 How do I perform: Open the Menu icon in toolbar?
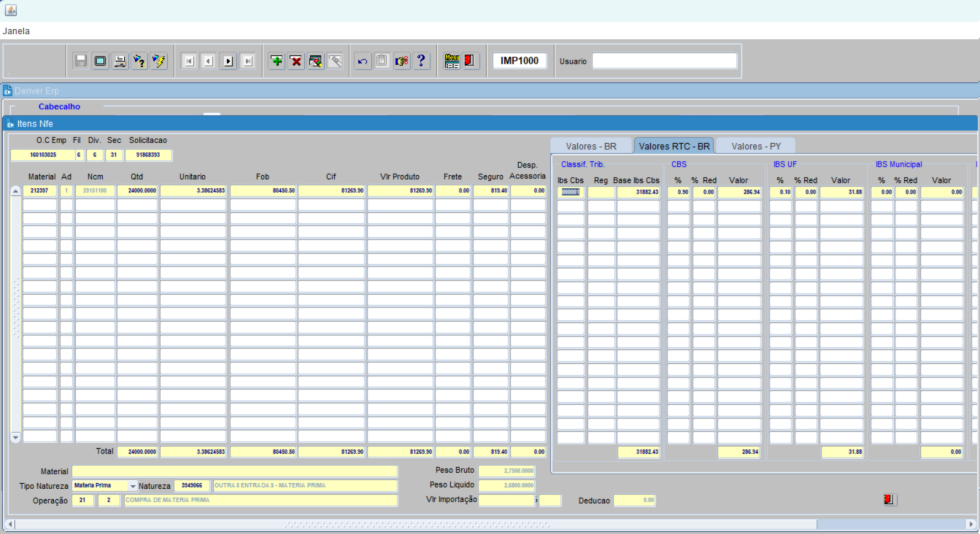[451, 61]
